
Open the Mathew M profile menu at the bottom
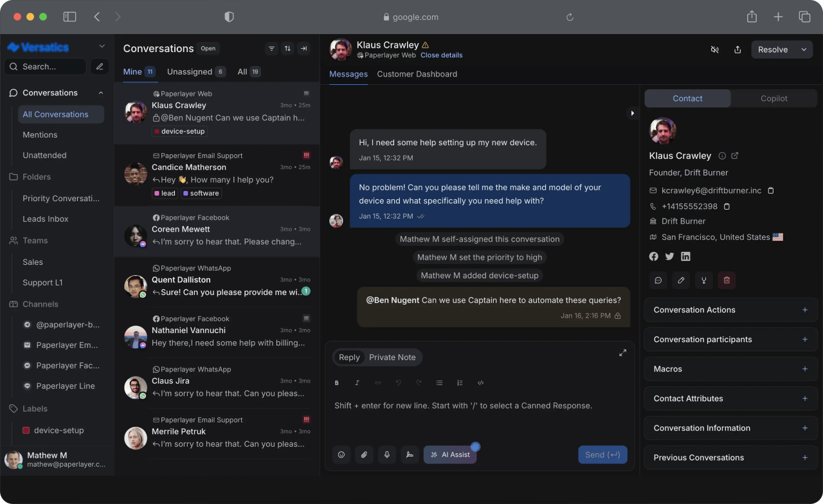click(57, 460)
